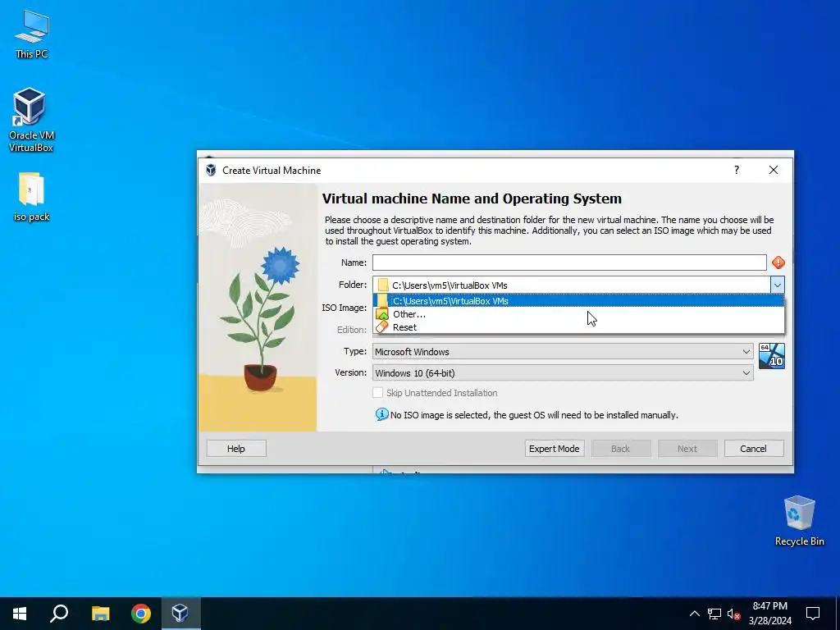The width and height of the screenshot is (840, 630).
Task: Choose Reset in folder list
Action: coord(578,327)
